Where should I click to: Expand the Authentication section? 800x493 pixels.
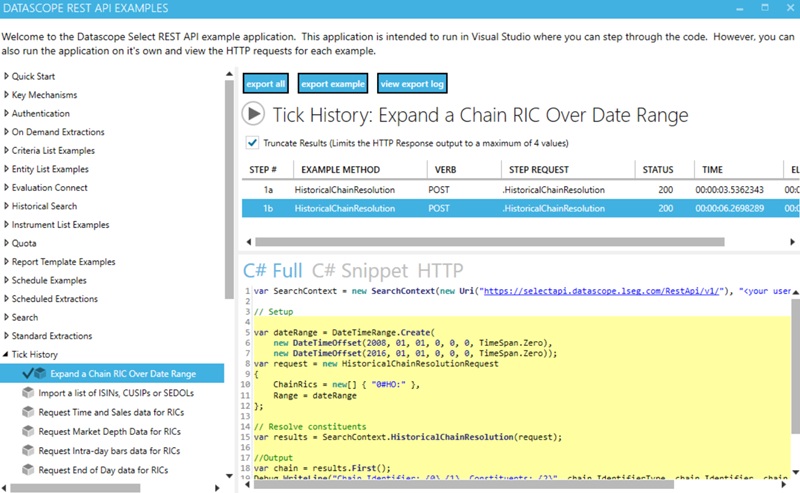(x=6, y=114)
